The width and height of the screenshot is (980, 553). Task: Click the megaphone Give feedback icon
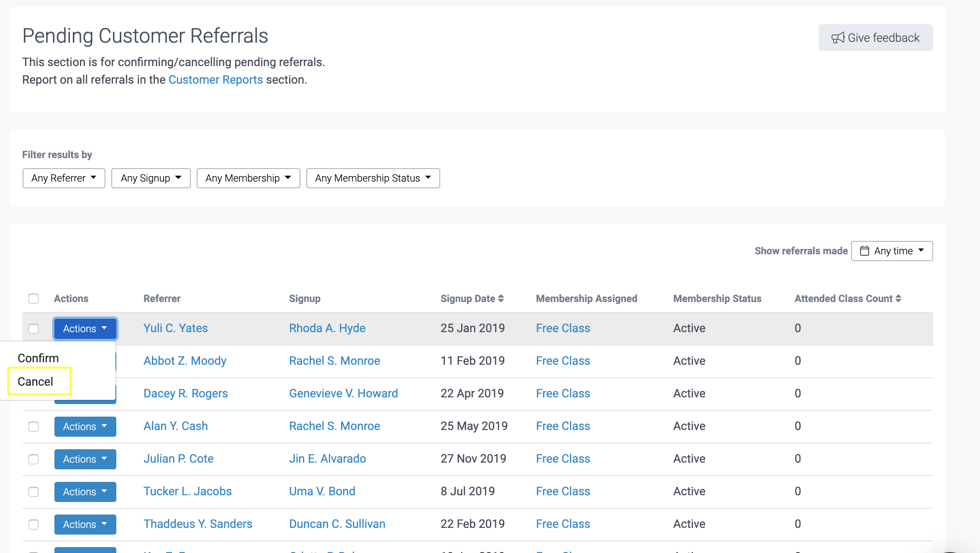pyautogui.click(x=837, y=38)
